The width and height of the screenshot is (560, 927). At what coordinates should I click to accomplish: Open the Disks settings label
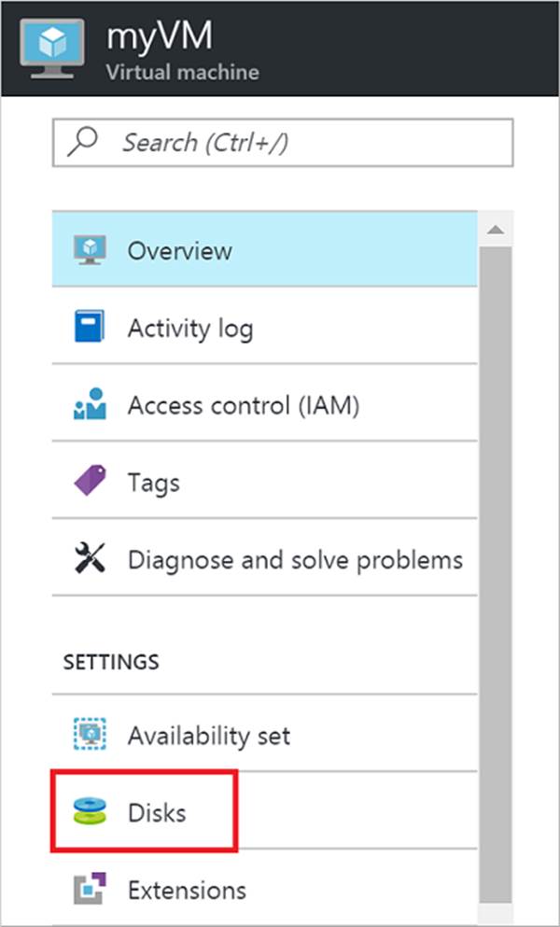[x=157, y=812]
